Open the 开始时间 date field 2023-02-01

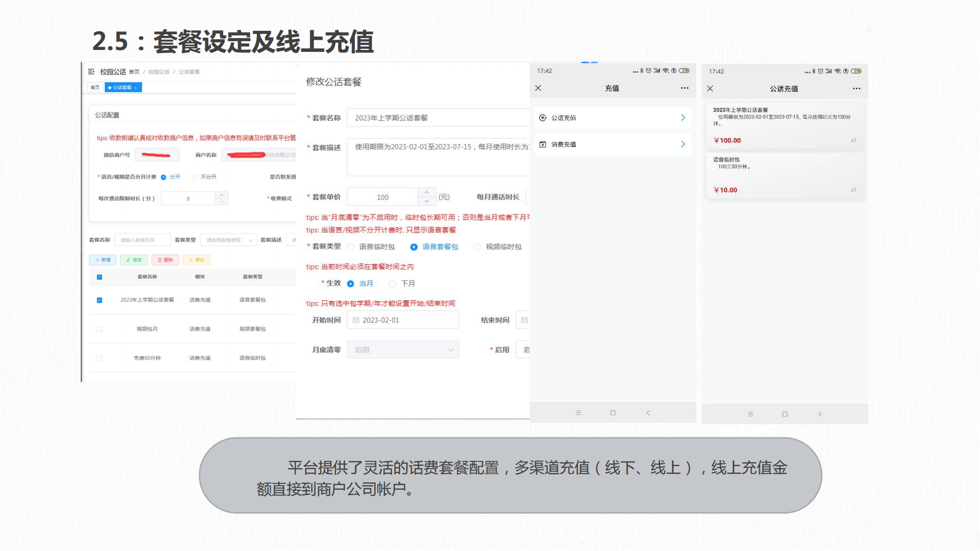point(403,320)
